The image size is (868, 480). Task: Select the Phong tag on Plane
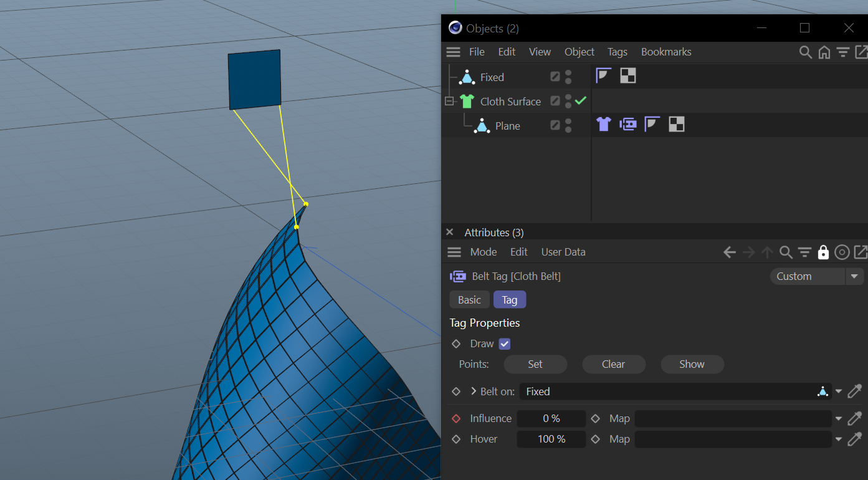(652, 124)
